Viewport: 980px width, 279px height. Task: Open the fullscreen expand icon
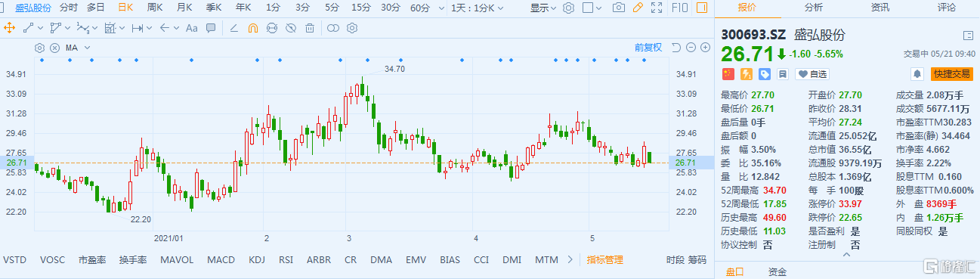click(657, 8)
